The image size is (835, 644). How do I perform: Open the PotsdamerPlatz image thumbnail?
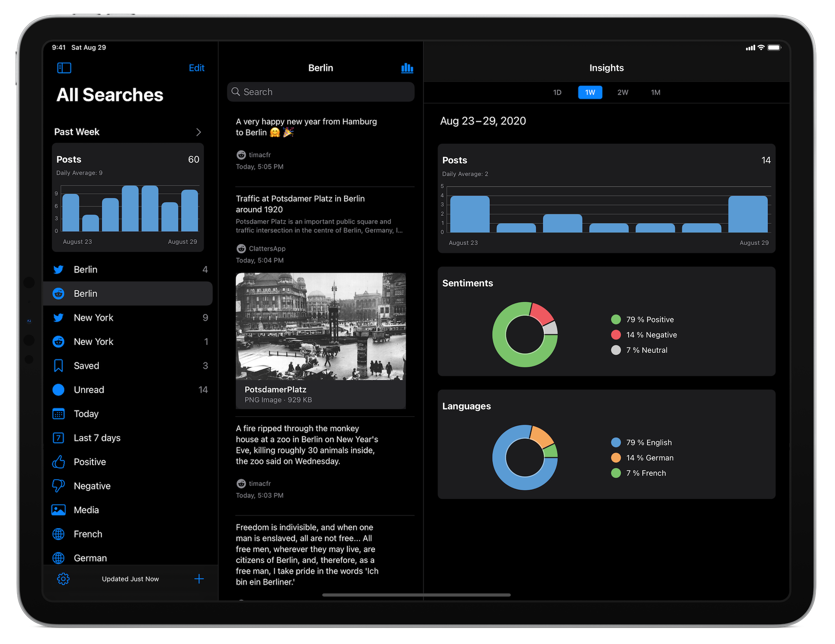[320, 326]
